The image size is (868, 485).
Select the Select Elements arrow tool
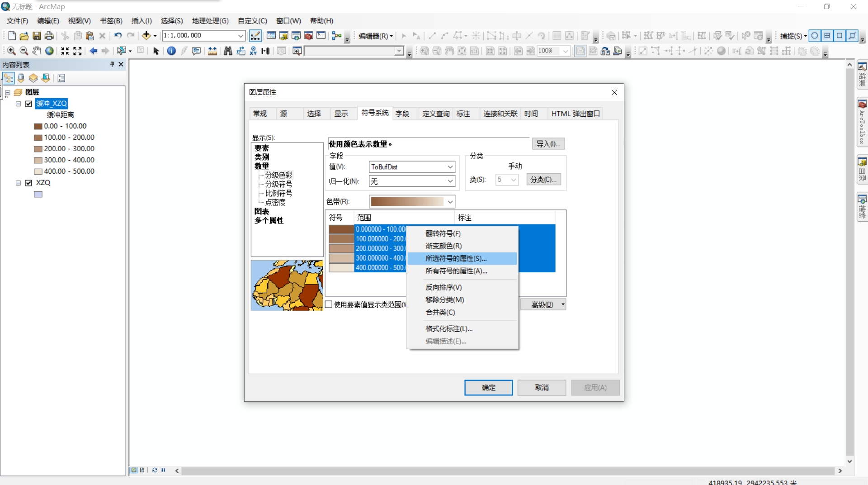(x=156, y=51)
